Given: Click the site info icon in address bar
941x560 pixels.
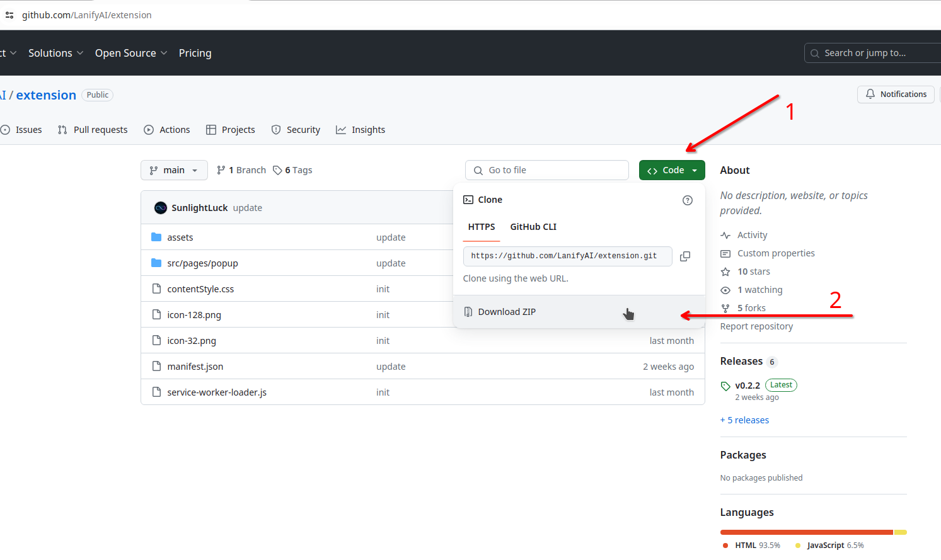Looking at the screenshot, I should [x=9, y=15].
